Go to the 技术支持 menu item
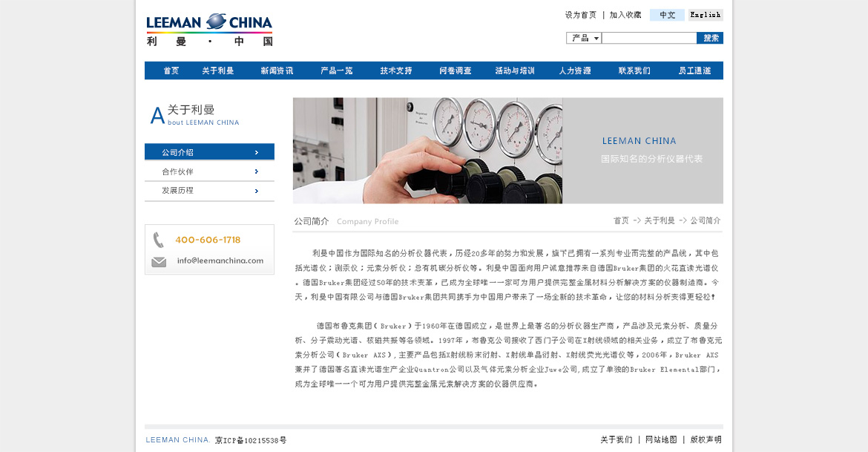The height and width of the screenshot is (452, 868). (396, 71)
